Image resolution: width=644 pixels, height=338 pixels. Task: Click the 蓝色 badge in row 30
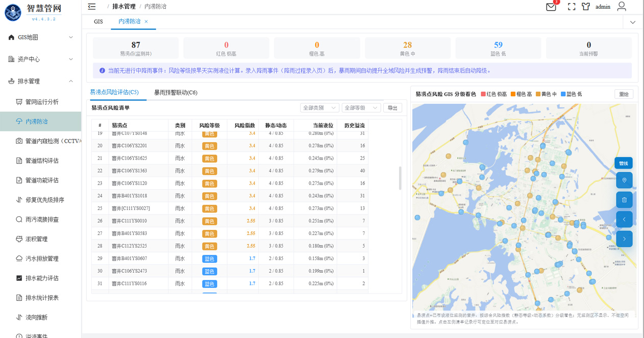pyautogui.click(x=210, y=271)
